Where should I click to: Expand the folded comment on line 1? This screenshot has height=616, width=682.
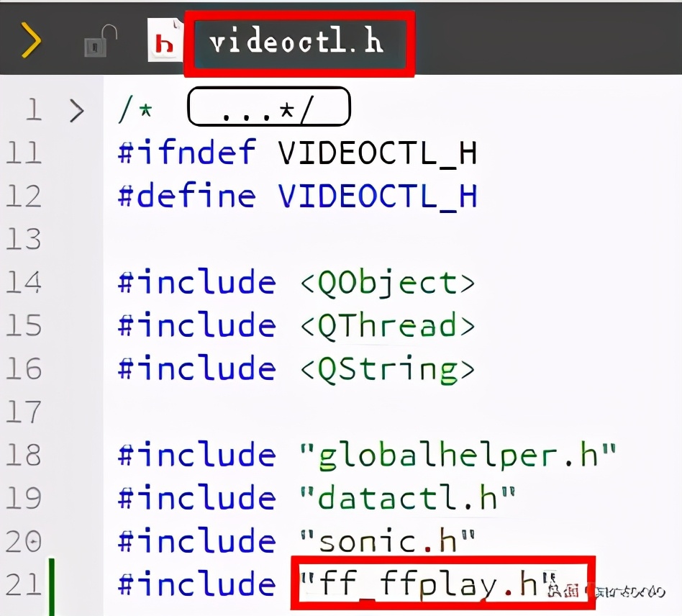(x=76, y=111)
